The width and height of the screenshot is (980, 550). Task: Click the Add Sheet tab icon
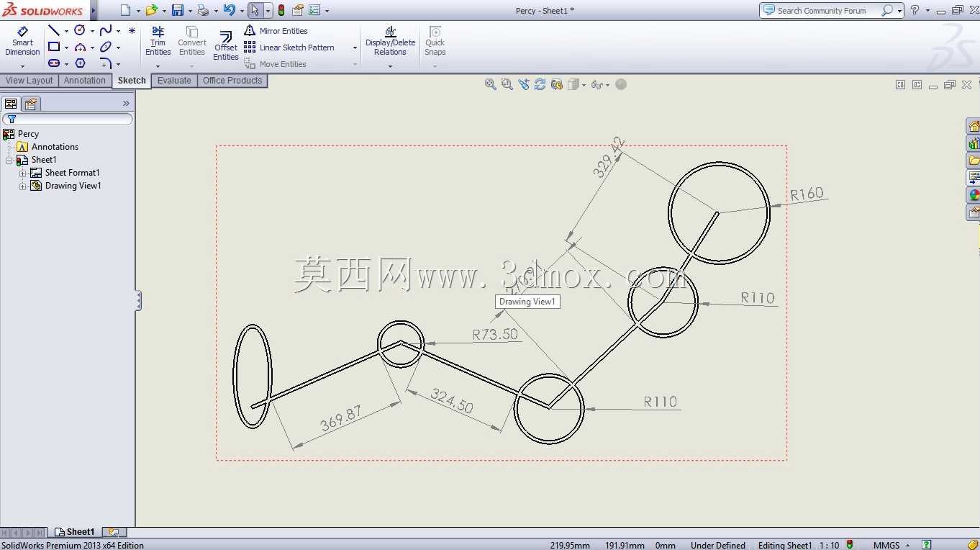(x=114, y=532)
